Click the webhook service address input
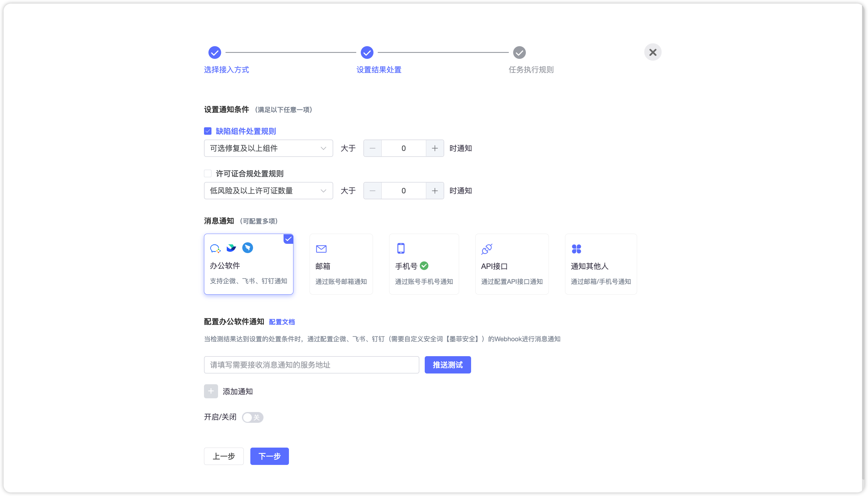This screenshot has height=496, width=868. pos(311,365)
